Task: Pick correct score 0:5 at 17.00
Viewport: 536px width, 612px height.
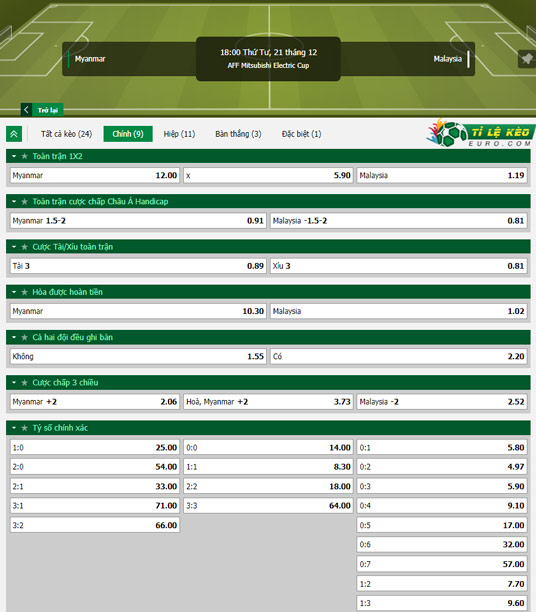Action: coord(442,525)
